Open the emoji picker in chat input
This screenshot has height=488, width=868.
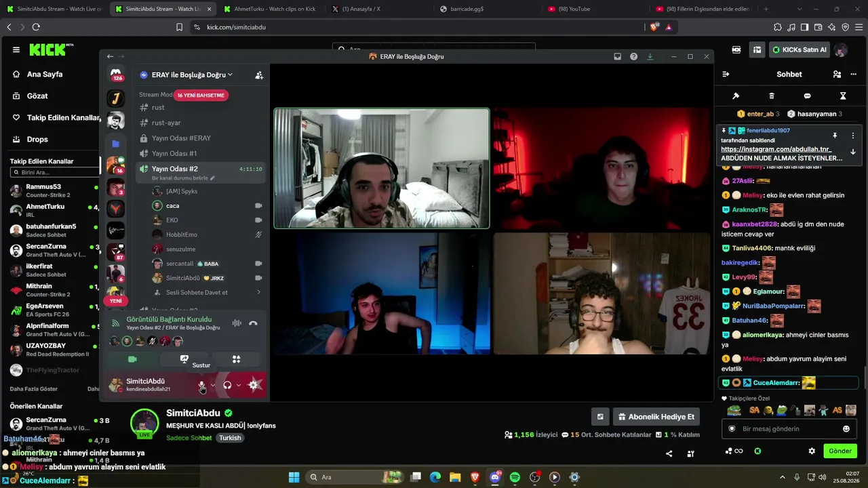click(x=846, y=429)
